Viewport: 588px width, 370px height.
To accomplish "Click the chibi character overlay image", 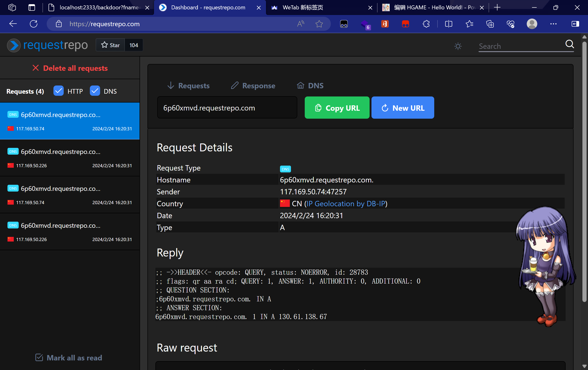I will (546, 266).
